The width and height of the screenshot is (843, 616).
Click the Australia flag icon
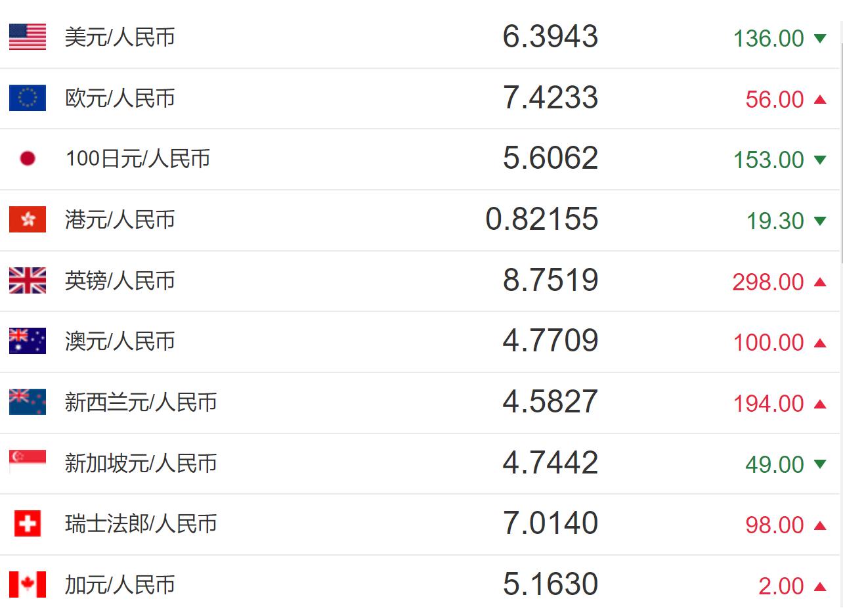(28, 341)
